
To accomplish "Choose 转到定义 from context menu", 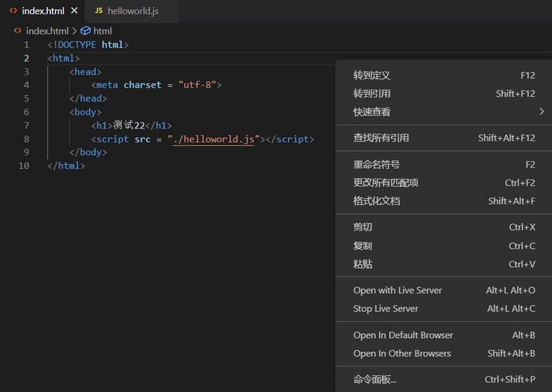I will (444, 75).
